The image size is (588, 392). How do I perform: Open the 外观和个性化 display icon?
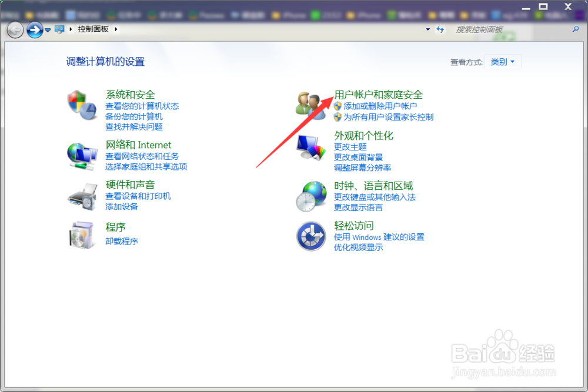coord(311,147)
